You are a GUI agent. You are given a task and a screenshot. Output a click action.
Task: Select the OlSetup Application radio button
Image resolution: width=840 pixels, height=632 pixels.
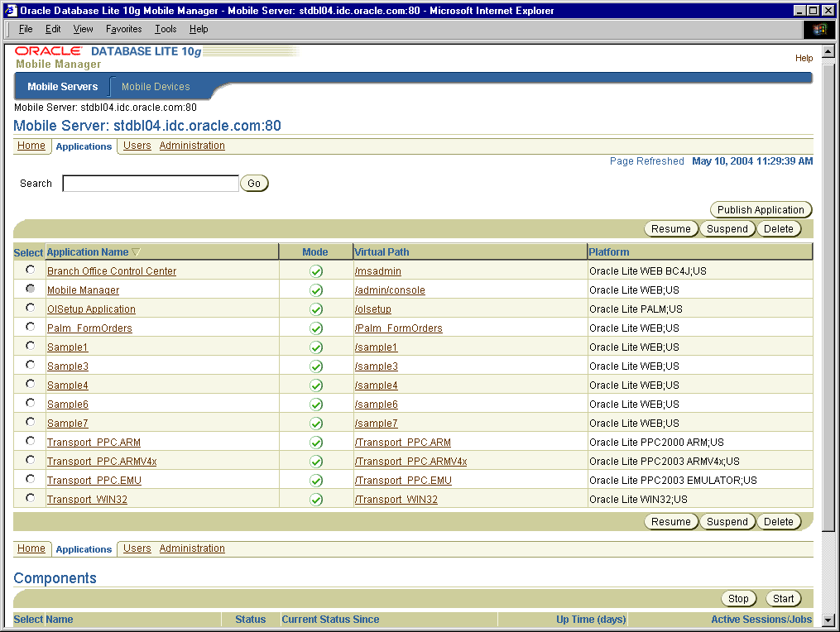pos(30,308)
